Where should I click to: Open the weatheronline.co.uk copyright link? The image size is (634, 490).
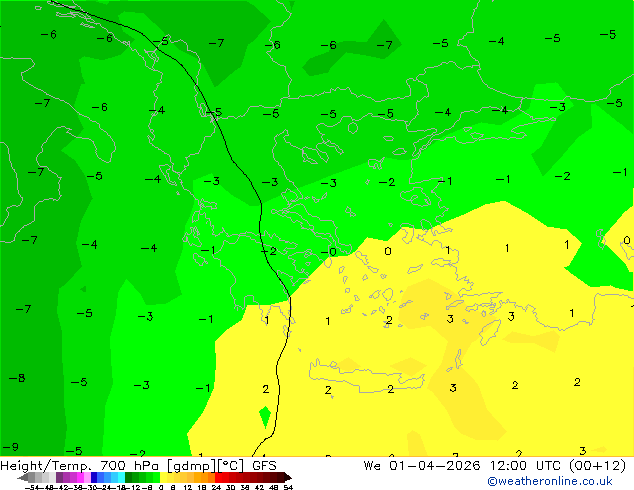[550, 481]
